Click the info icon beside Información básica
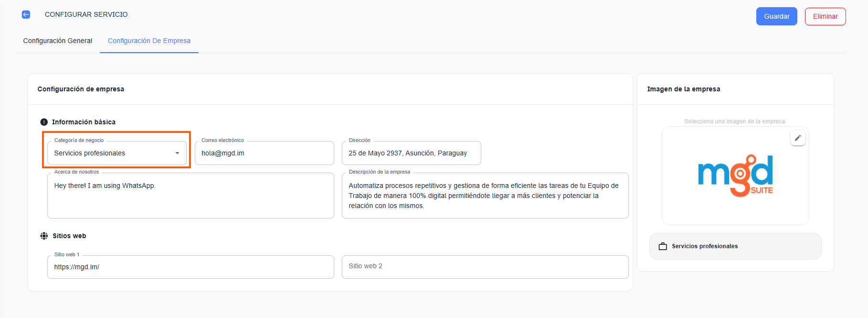The height and width of the screenshot is (318, 868). click(x=44, y=122)
